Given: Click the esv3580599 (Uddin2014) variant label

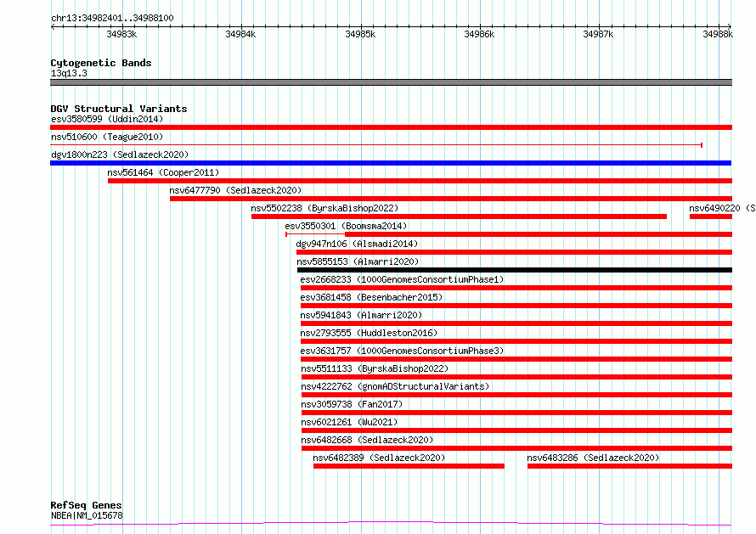Looking at the screenshot, I should [x=107, y=119].
